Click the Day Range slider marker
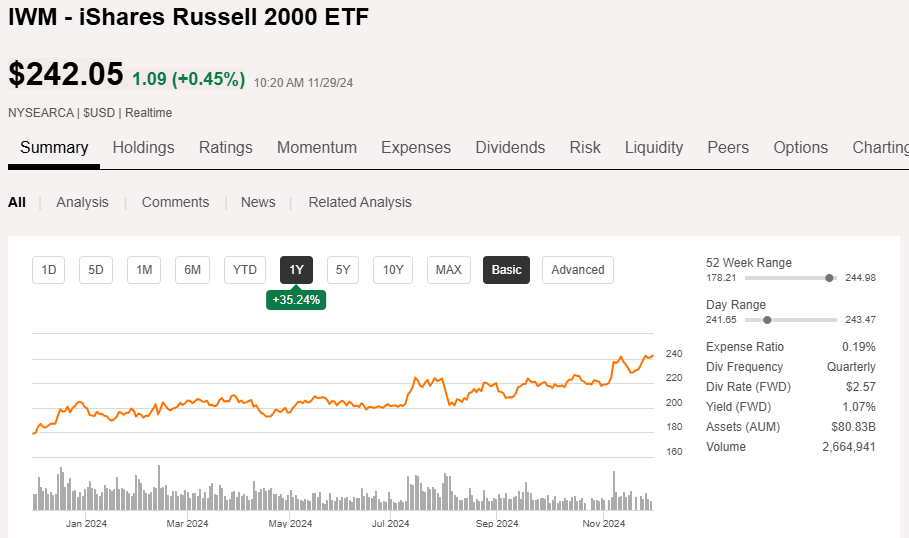Viewport: 909px width, 538px height. tap(767, 320)
